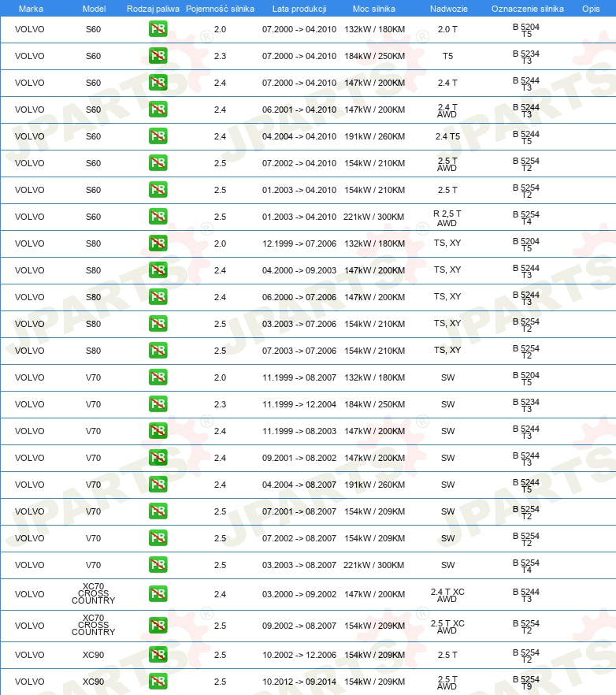This screenshot has width=616, height=695.
Task: Click the fuel icon in the S60 2.4 T 07.2000 row
Action: (158, 83)
